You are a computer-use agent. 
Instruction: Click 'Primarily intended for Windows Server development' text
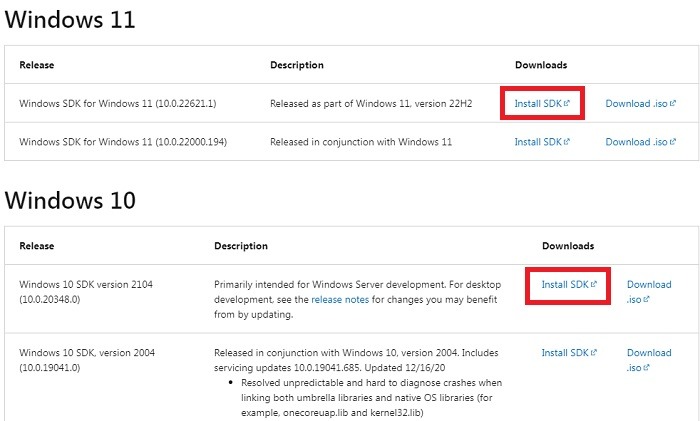tap(358, 299)
